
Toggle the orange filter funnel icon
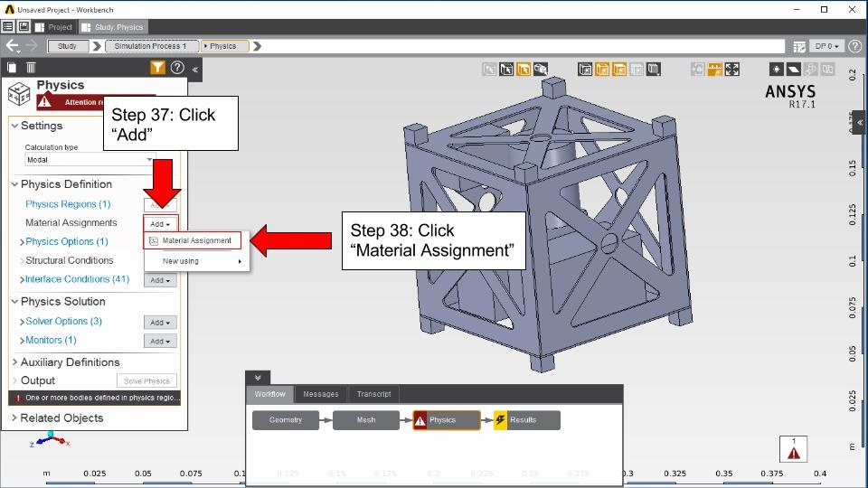pyautogui.click(x=157, y=68)
